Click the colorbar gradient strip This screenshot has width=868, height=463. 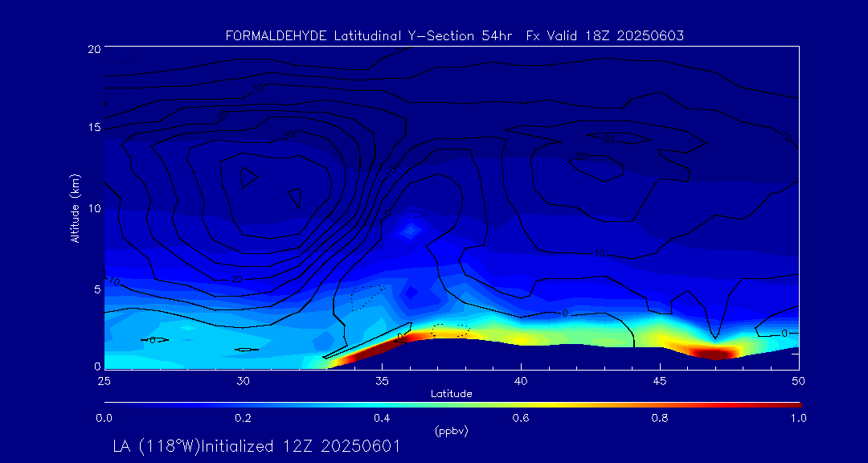452,405
